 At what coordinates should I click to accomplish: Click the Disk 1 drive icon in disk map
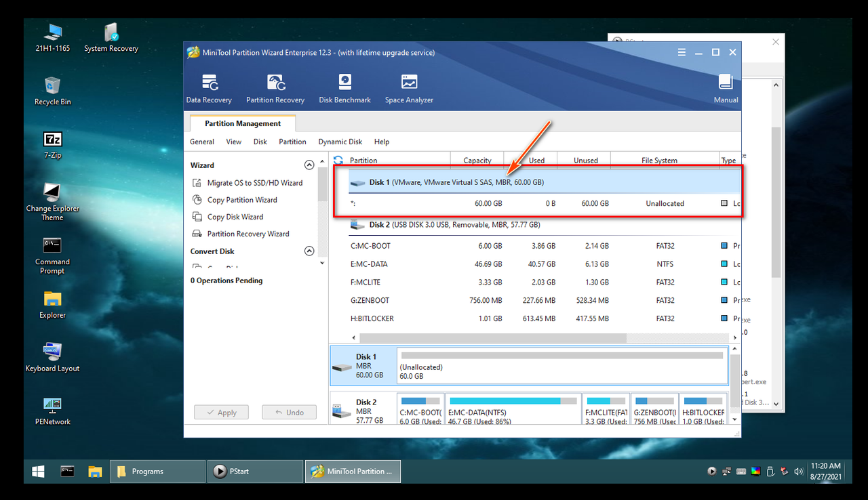coord(342,367)
